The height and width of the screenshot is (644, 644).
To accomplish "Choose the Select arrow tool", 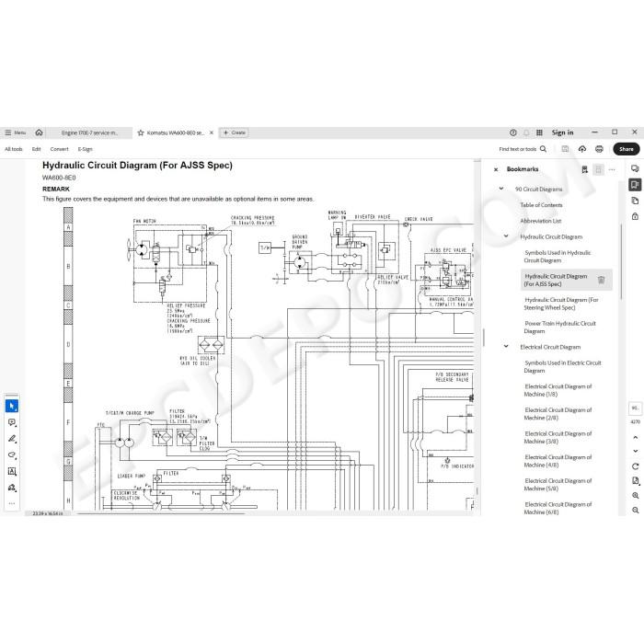I will click(x=11, y=406).
